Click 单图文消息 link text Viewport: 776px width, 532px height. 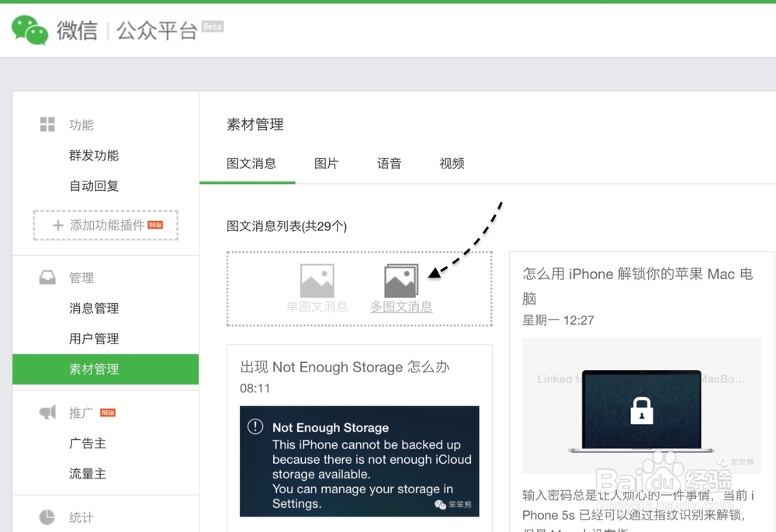[x=317, y=306]
